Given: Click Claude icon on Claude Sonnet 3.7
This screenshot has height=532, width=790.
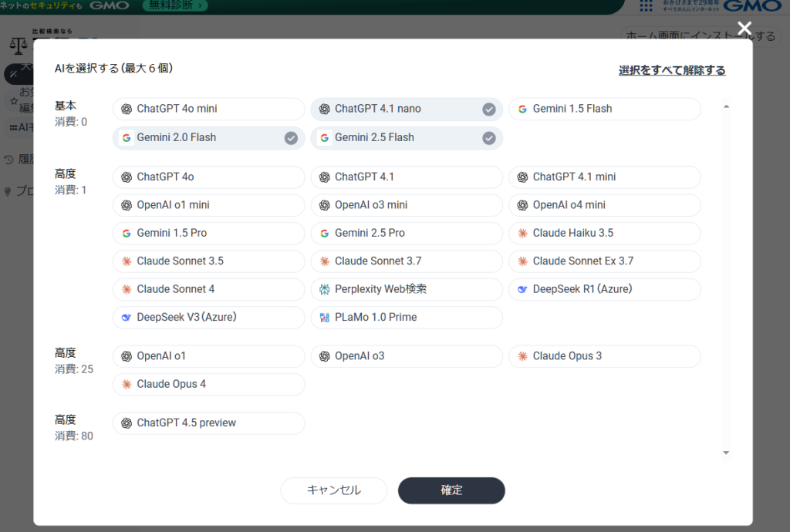Looking at the screenshot, I should [x=325, y=261].
